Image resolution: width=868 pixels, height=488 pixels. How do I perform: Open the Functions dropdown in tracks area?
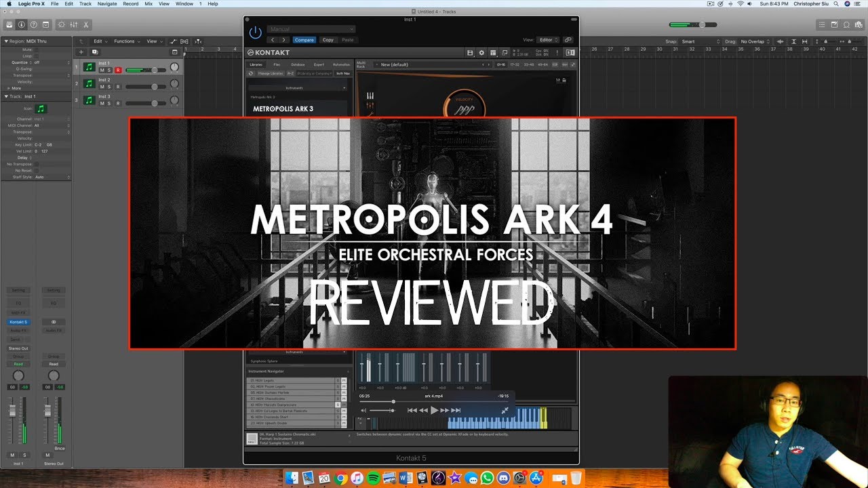pos(126,41)
